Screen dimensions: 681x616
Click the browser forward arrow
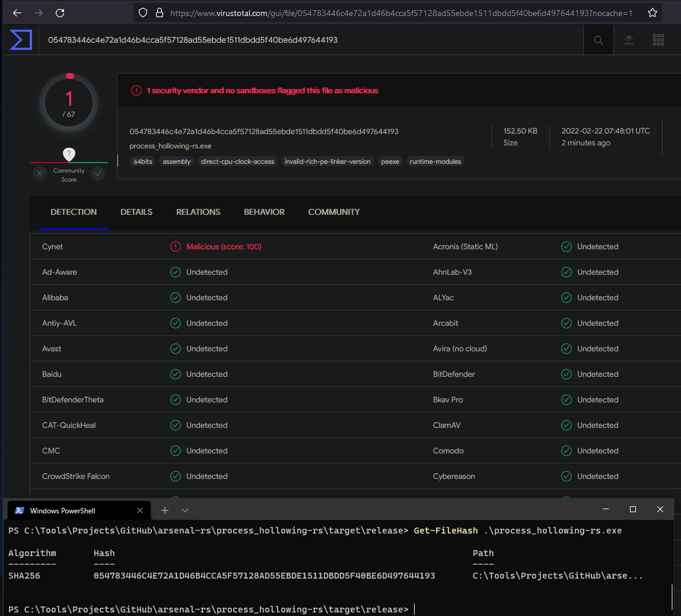tap(39, 13)
